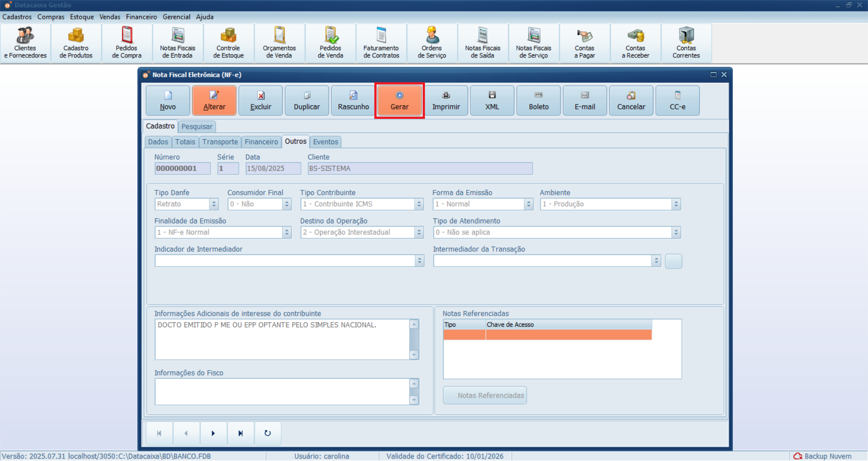Export the invoice XML
This screenshot has height=461, width=868.
point(492,101)
